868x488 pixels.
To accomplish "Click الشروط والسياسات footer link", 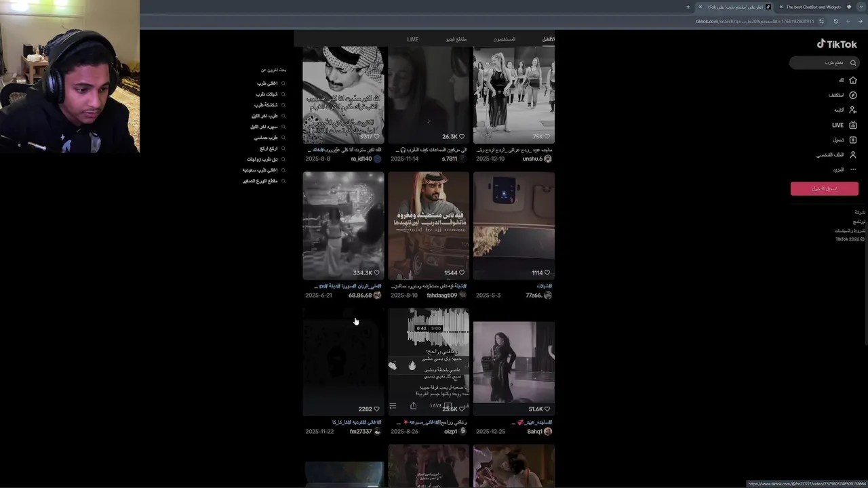I will (850, 230).
